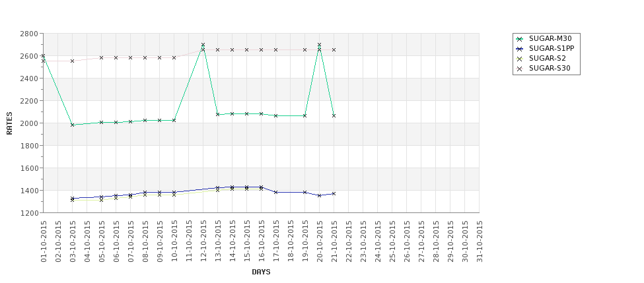Click the 25-10-2015 date label
This screenshot has width=644, height=283.
392,241
